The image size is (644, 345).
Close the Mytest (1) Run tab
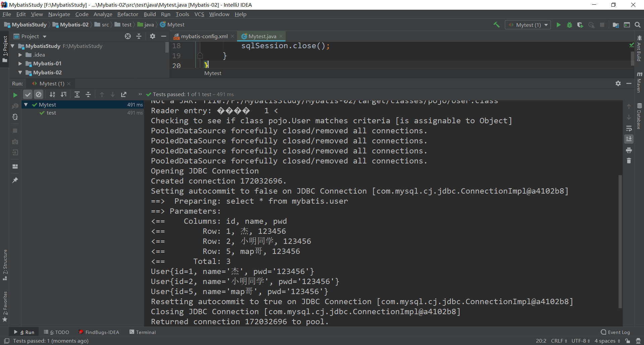(x=69, y=84)
